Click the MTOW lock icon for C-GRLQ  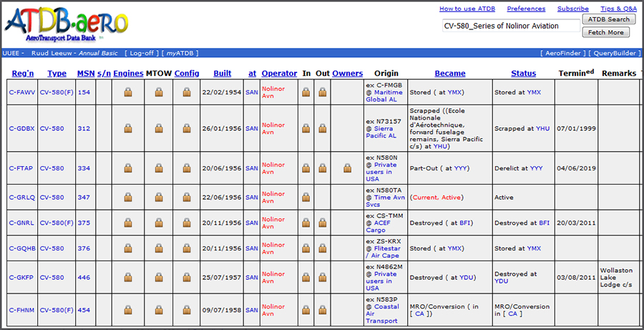click(x=159, y=197)
